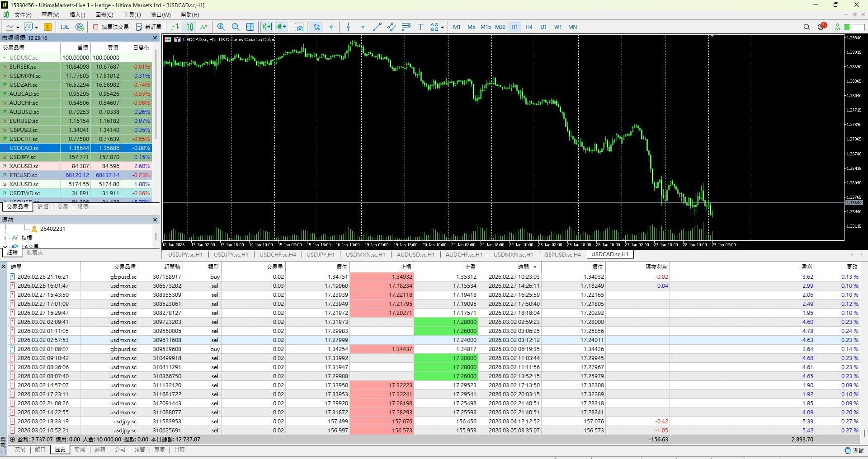Toggle chart shift from right edge
The width and height of the screenshot is (868, 459).
coord(282,27)
